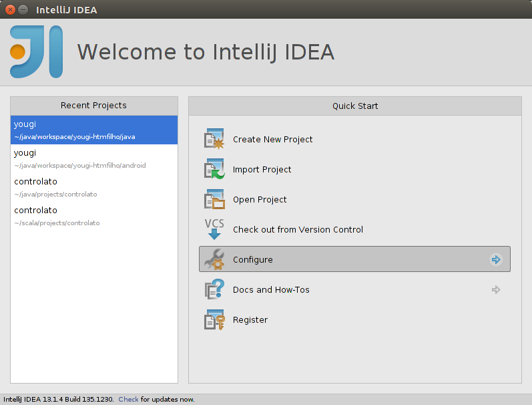Click the Configure wrench and gear icon
The width and height of the screenshot is (532, 405).
click(214, 259)
